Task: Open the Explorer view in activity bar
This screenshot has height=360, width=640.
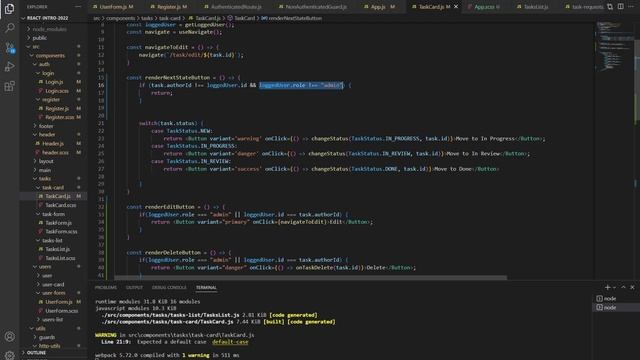Action: pyautogui.click(x=9, y=9)
